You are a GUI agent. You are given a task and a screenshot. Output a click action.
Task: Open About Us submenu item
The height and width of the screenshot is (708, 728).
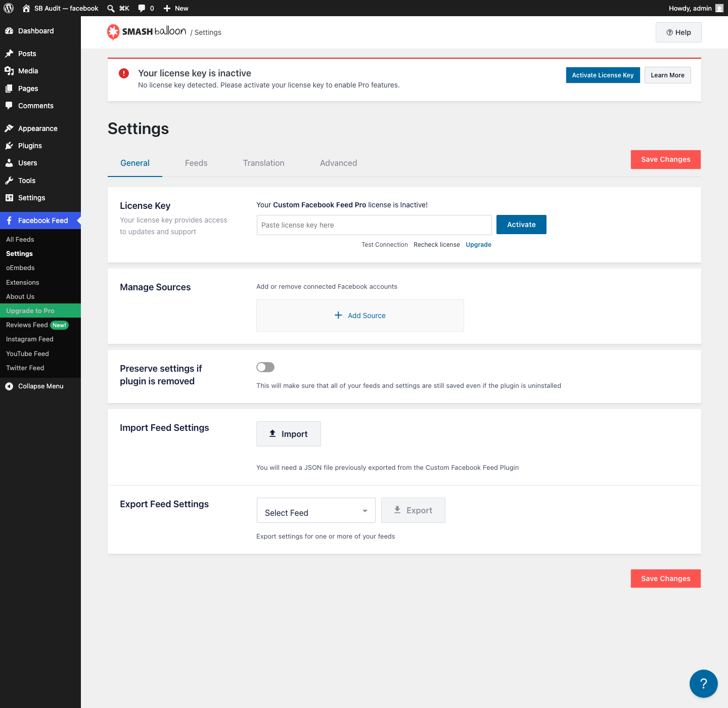[x=40, y=297]
